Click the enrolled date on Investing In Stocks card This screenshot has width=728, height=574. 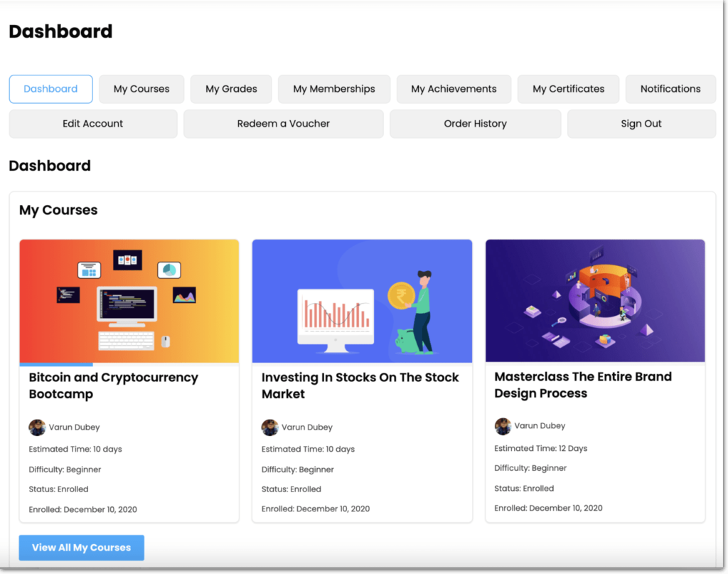[x=316, y=509]
